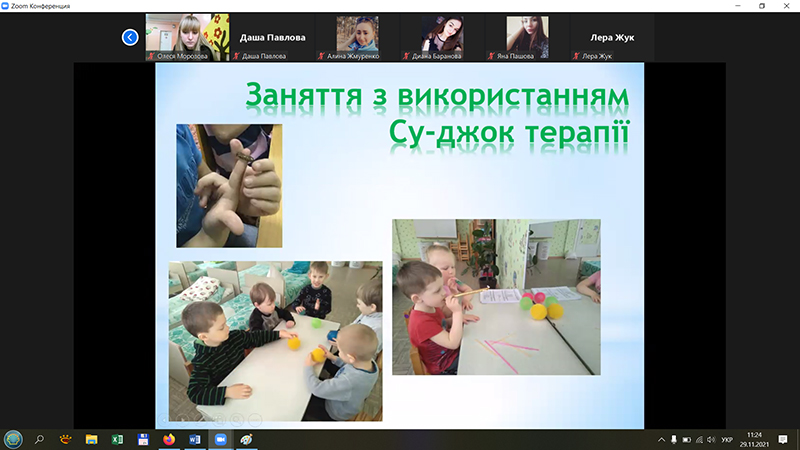The width and height of the screenshot is (800, 450).
Task: Select Олеся Морозова's video thumbnail
Action: 187,37
